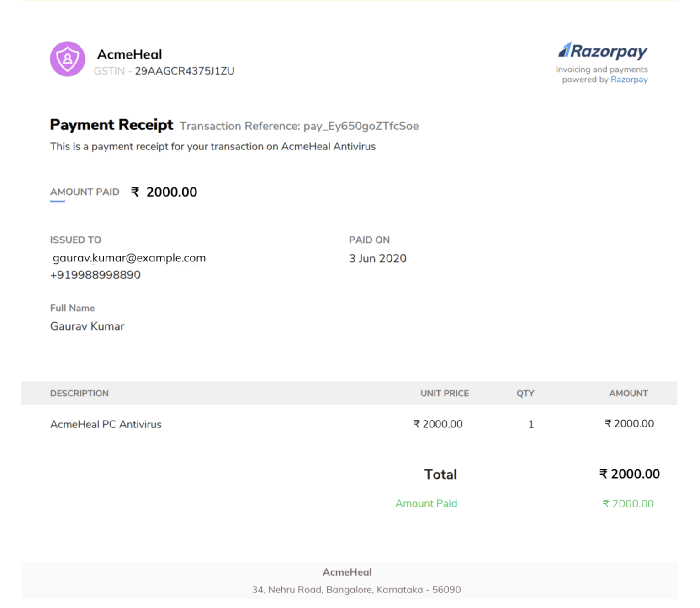This screenshot has width=700, height=608.
Task: Click the QTY column header
Action: [525, 394]
